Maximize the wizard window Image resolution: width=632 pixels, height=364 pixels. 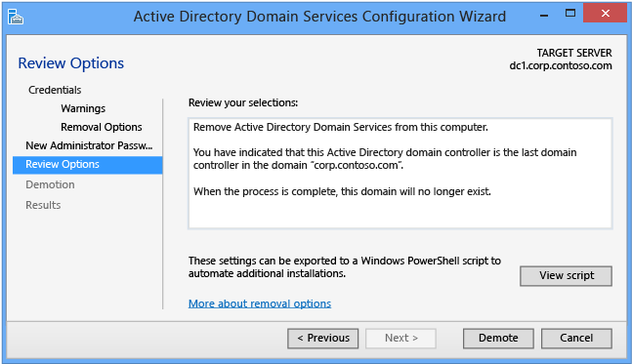[570, 14]
